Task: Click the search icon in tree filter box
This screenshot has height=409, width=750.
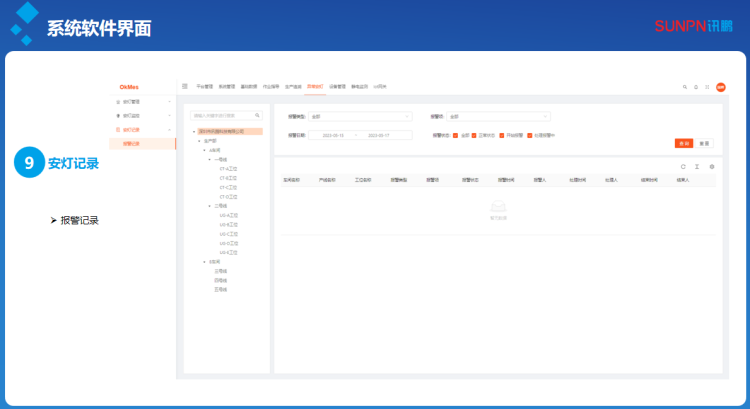Action: [x=257, y=116]
